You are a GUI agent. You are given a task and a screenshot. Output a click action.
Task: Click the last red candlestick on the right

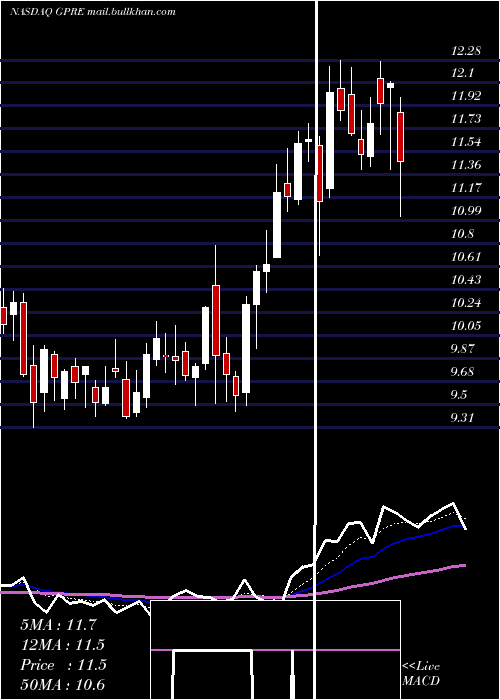point(400,137)
